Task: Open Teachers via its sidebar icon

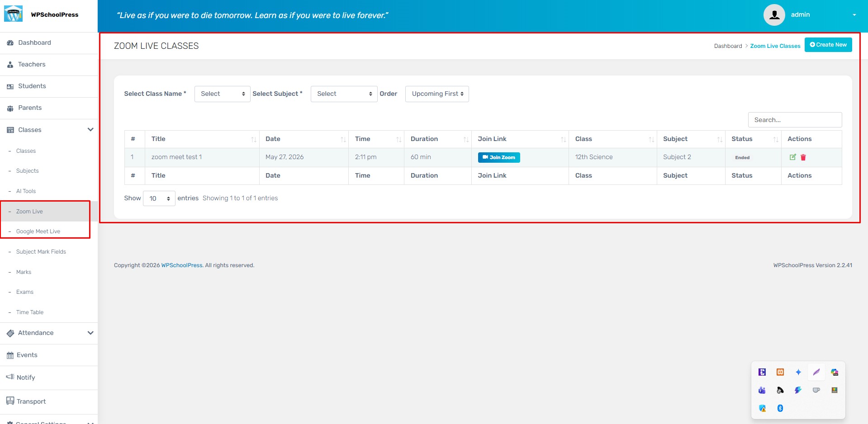Action: tap(10, 65)
